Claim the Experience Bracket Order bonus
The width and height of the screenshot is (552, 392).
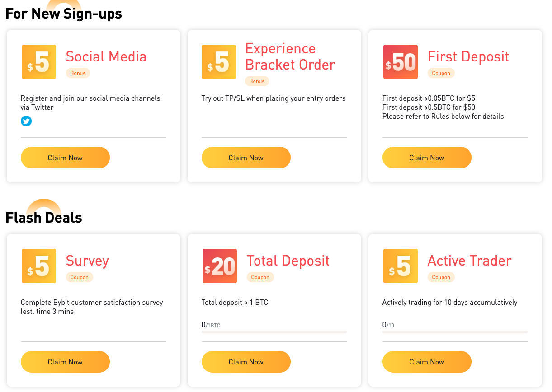click(246, 158)
